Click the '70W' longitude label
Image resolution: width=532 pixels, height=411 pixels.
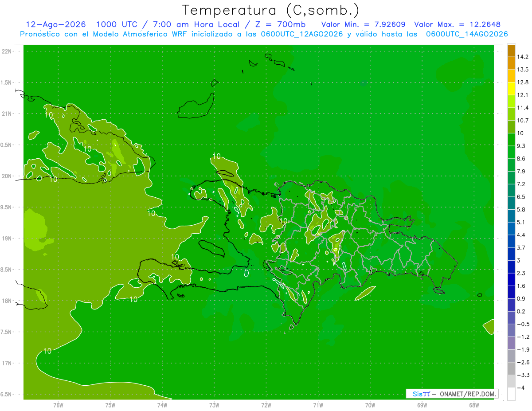point(370,404)
